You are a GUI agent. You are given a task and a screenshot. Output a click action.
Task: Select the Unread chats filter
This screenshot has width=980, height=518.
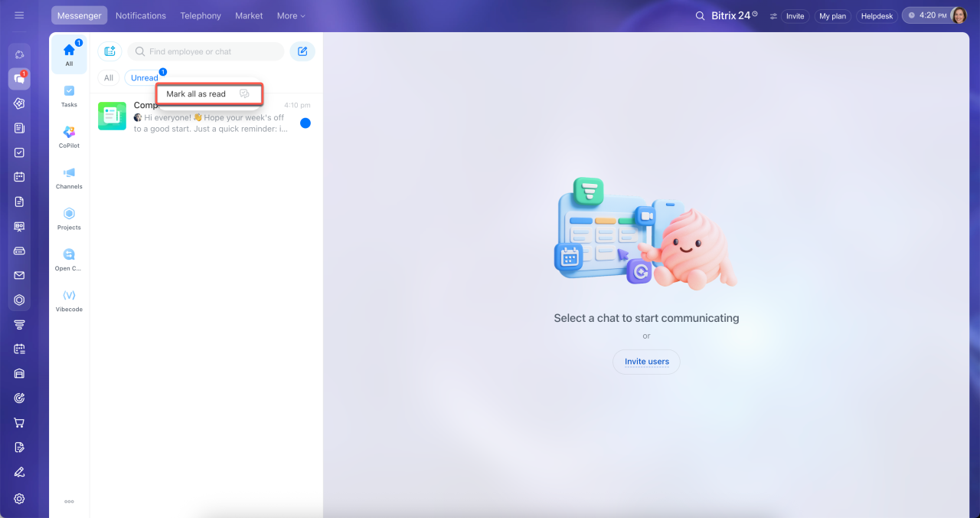(x=145, y=78)
